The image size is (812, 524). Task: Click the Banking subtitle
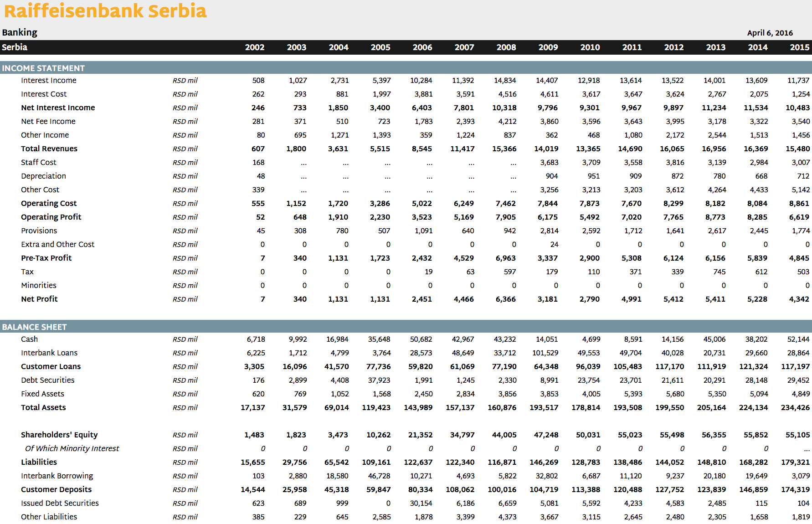(20, 32)
